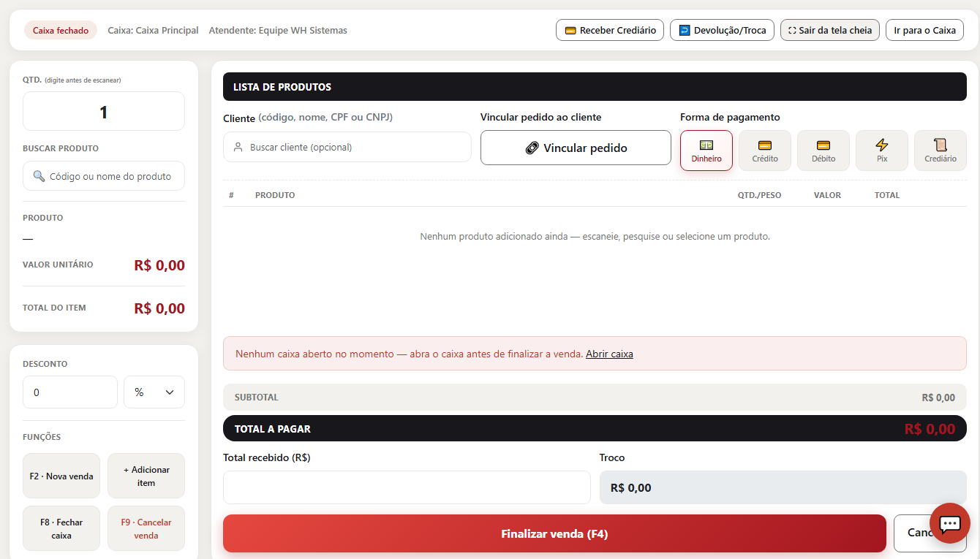Image resolution: width=980 pixels, height=559 pixels.
Task: Click the quantity QTD. field
Action: click(x=104, y=111)
